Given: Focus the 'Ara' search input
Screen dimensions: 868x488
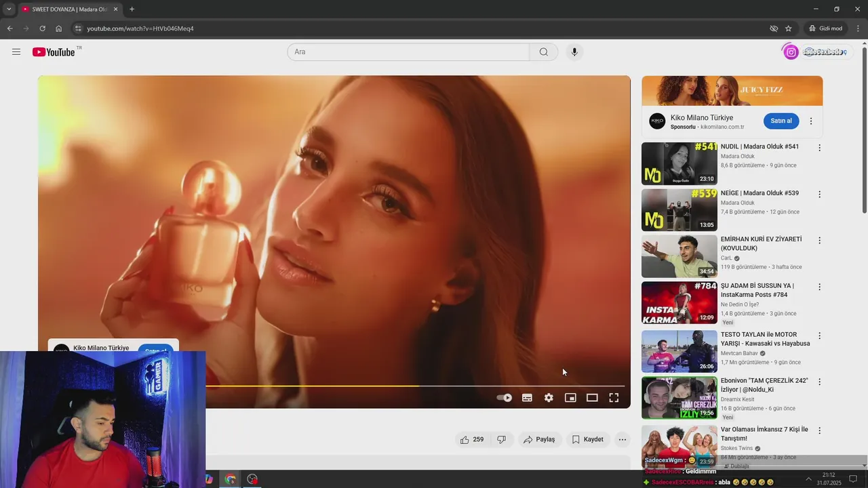Looking at the screenshot, I should click(408, 52).
